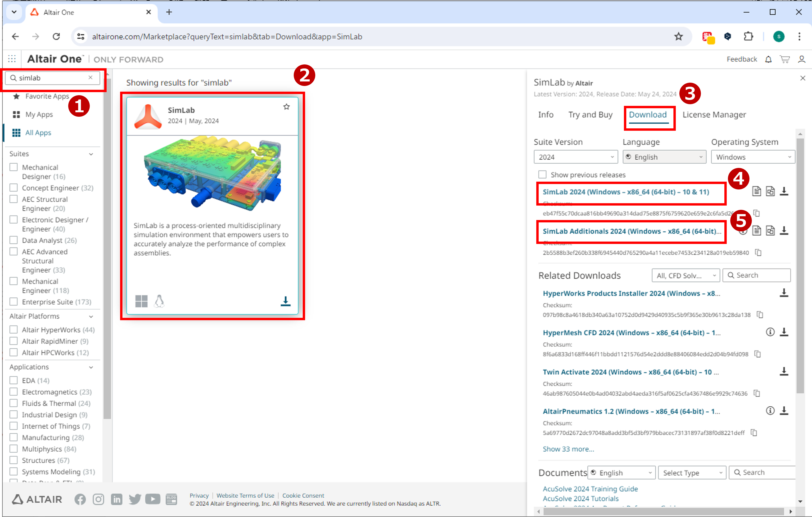Bookmark this page with the star icon
812x517 pixels.
(x=678, y=36)
